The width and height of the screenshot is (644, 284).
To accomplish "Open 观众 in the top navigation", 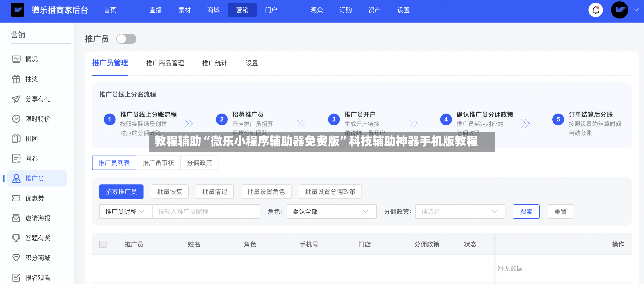I will pyautogui.click(x=317, y=10).
